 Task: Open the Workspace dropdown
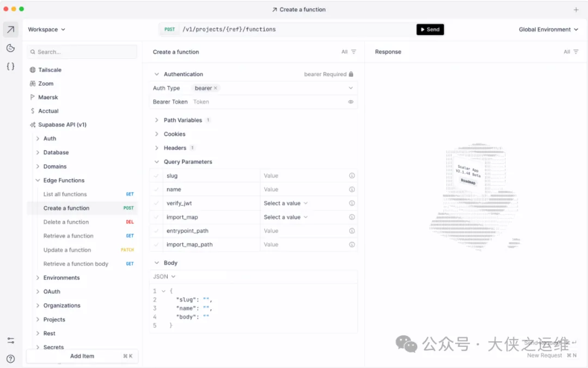point(46,29)
